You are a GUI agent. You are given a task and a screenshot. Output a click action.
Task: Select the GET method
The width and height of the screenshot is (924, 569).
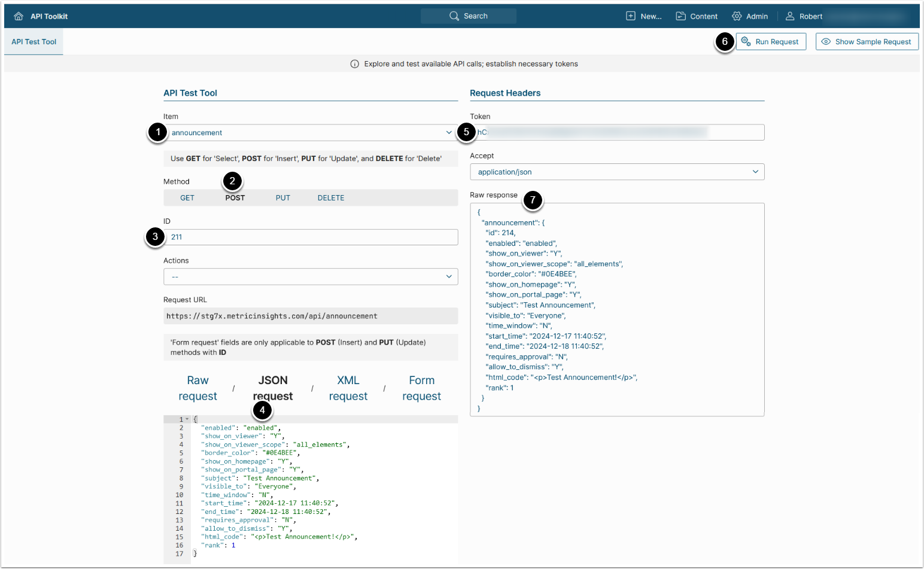tap(187, 198)
